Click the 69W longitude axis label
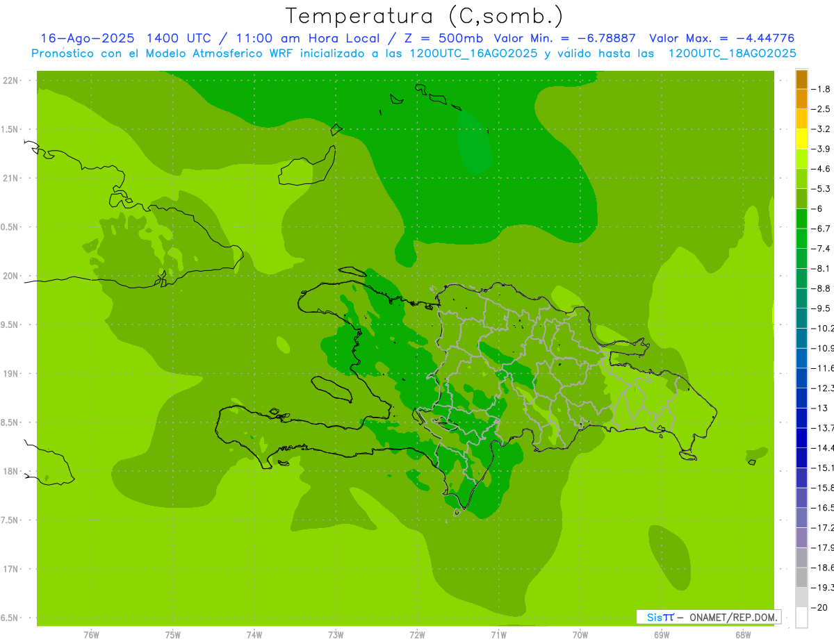This screenshot has height=644, width=834. pyautogui.click(x=662, y=635)
